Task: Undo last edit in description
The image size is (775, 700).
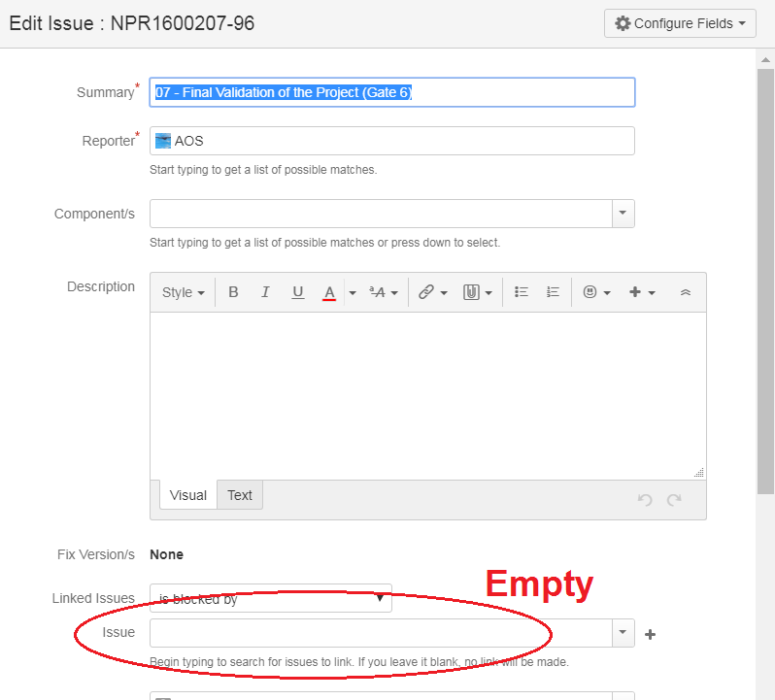Action: (645, 500)
